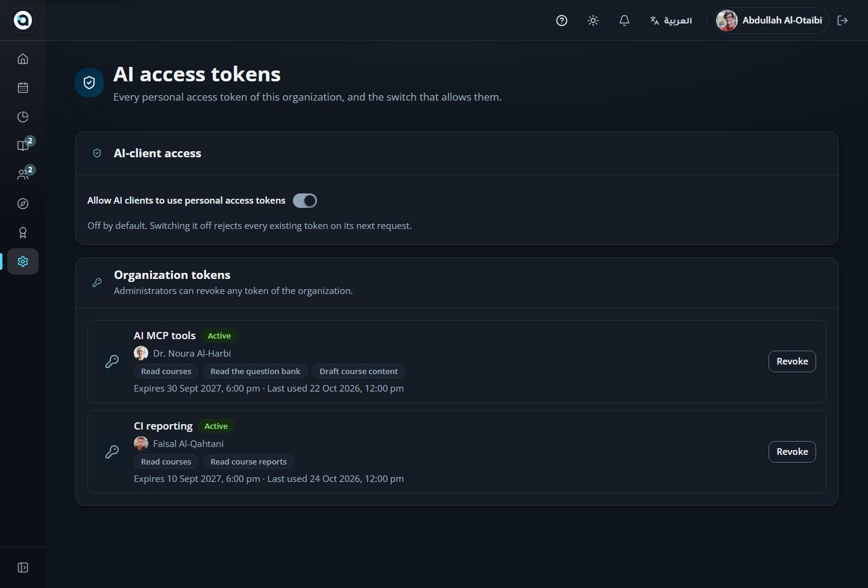Click Dr. Noura Al-Harbi's avatar
Viewport: 868px width, 588px height.
(141, 353)
